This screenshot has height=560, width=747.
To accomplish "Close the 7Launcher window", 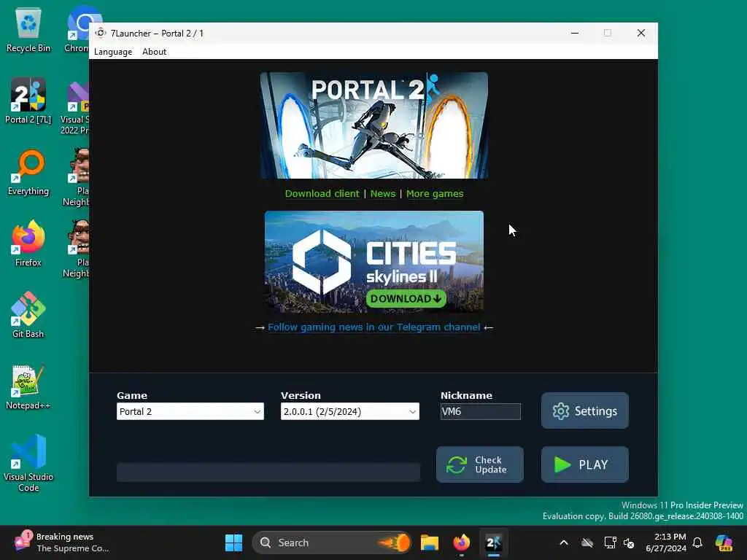I will point(641,33).
